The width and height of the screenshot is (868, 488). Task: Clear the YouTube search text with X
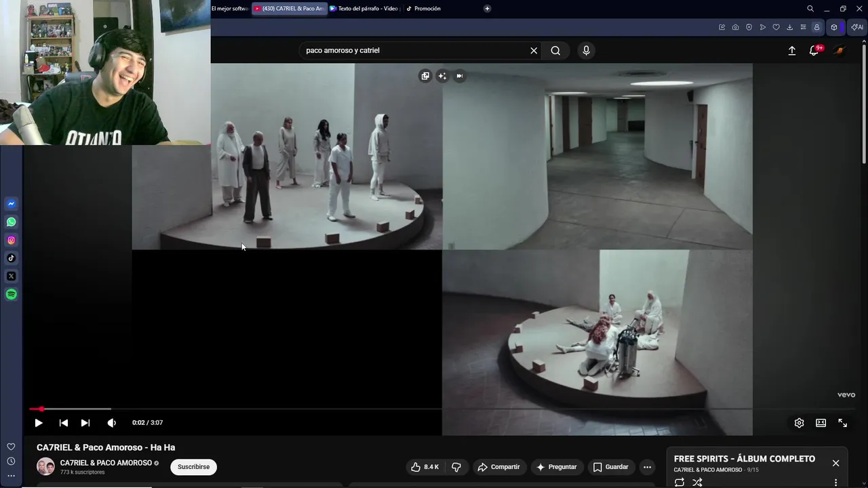click(534, 50)
